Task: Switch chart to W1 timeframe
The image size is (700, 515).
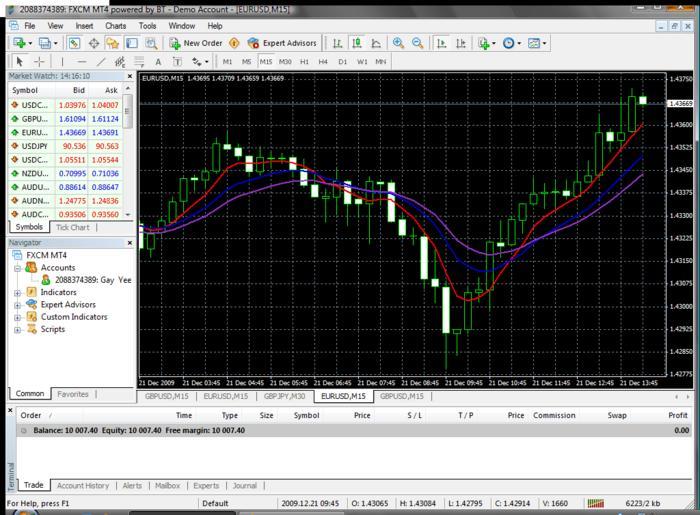Action: pos(362,62)
